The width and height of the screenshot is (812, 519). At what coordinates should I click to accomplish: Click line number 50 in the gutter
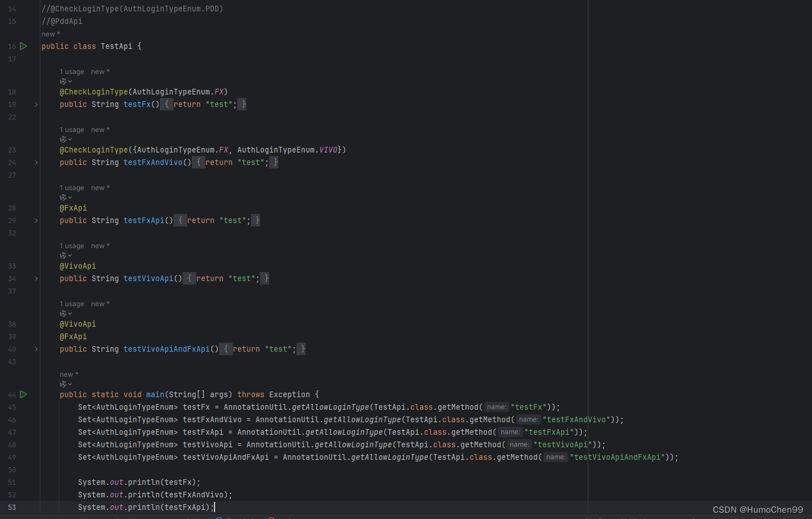coord(12,470)
